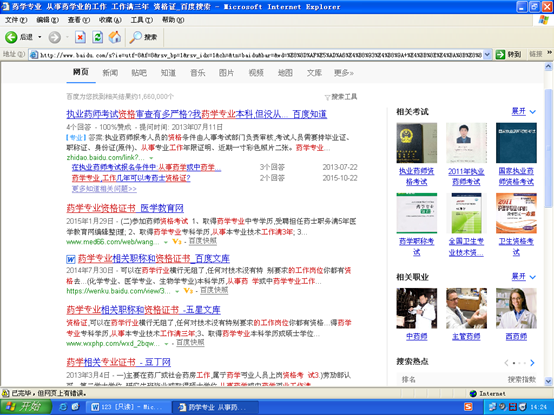Open sub-link 在执业药师考试报名条件中

[146, 167]
